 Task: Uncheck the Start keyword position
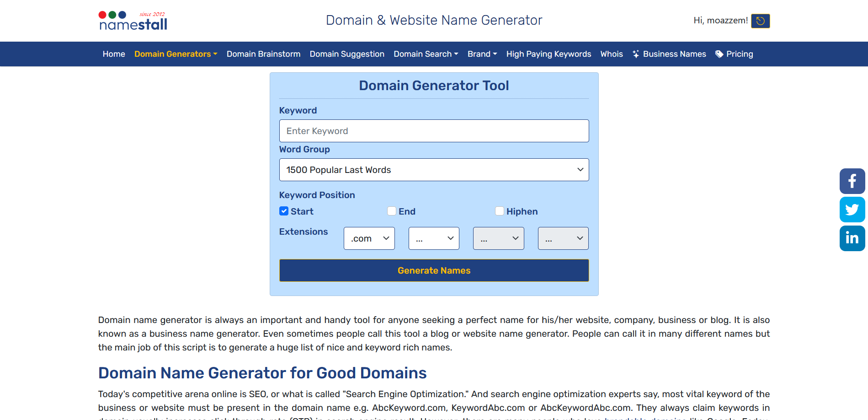click(284, 211)
